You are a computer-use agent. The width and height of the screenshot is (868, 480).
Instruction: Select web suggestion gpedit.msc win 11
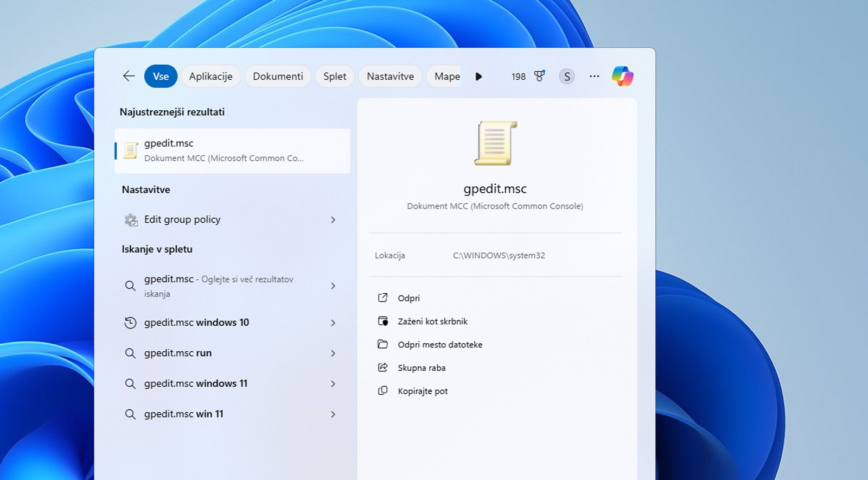232,414
